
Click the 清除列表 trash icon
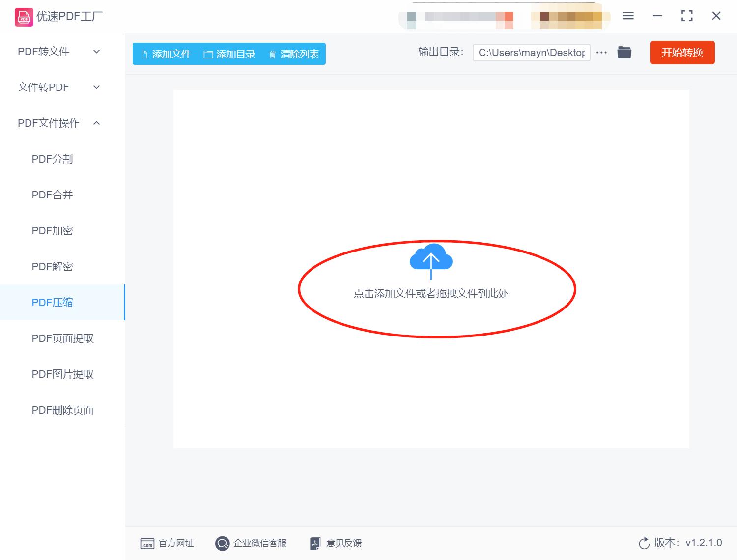tap(273, 54)
